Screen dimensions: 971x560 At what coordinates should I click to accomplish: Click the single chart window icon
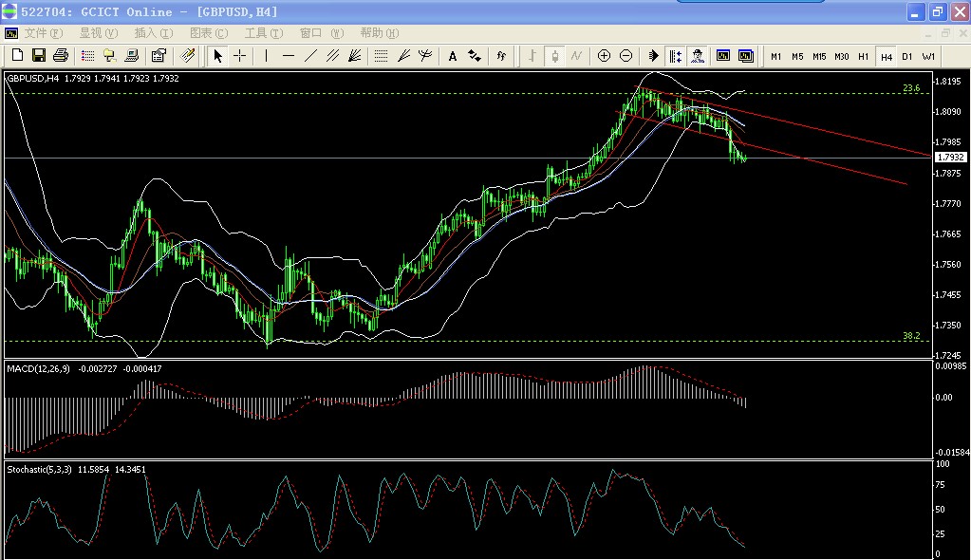click(722, 56)
